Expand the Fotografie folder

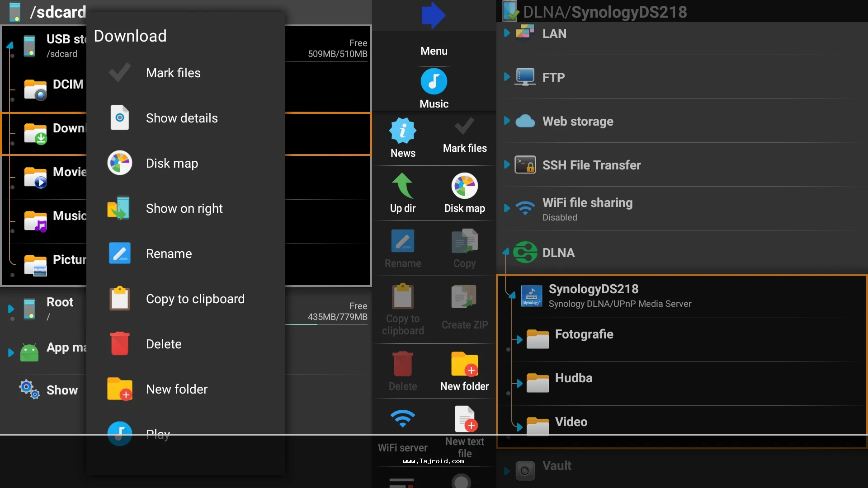click(519, 340)
